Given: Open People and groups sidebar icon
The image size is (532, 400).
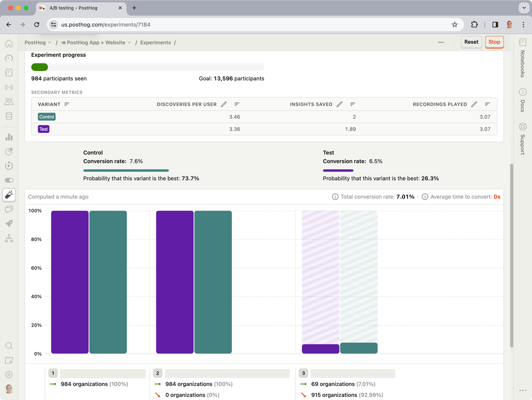Looking at the screenshot, I should (x=9, y=102).
